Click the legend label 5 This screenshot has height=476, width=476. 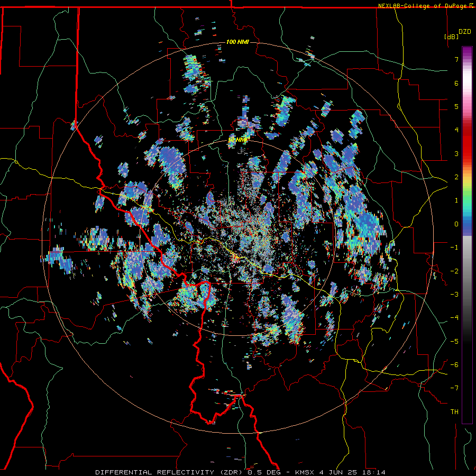pyautogui.click(x=456, y=106)
